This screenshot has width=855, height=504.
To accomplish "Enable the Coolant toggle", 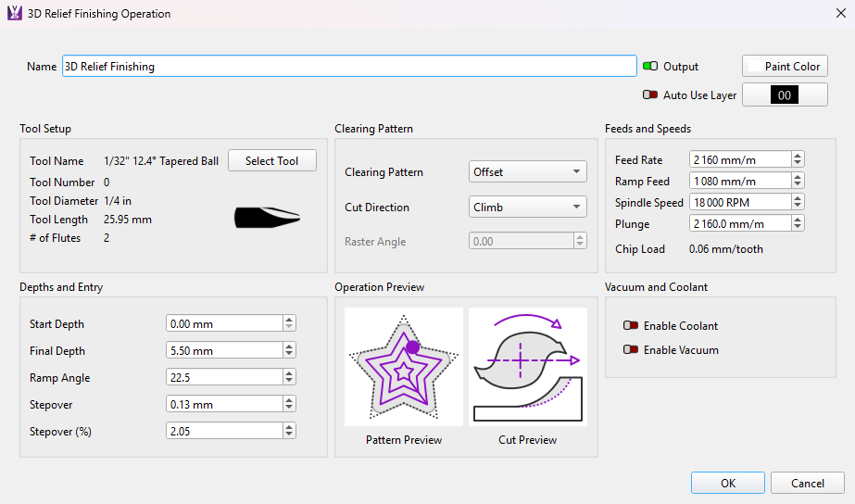I will tap(631, 325).
